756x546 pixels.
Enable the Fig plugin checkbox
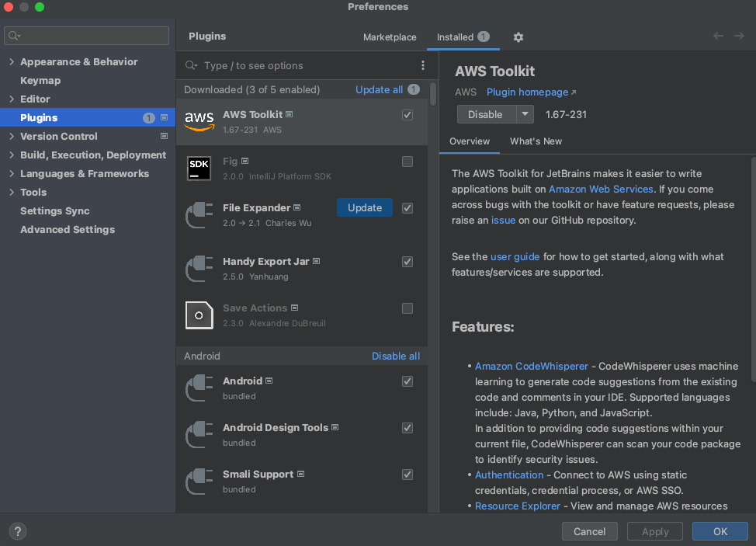pos(407,162)
